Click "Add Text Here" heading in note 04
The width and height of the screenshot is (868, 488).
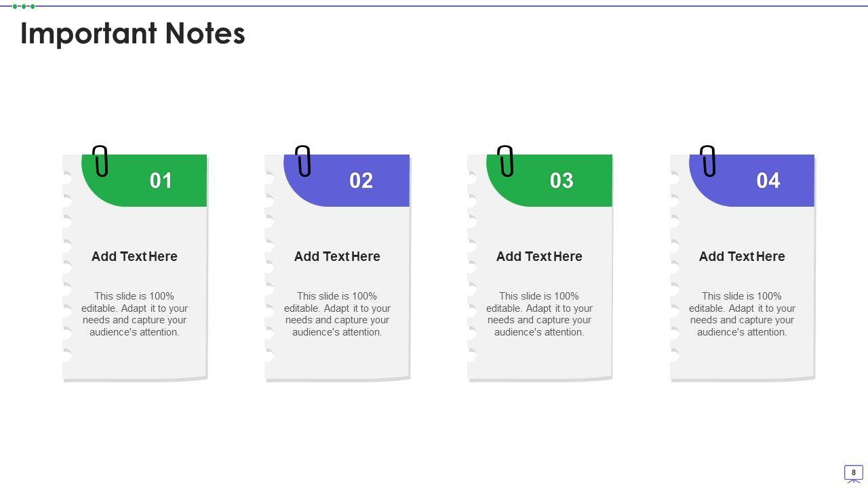(742, 256)
